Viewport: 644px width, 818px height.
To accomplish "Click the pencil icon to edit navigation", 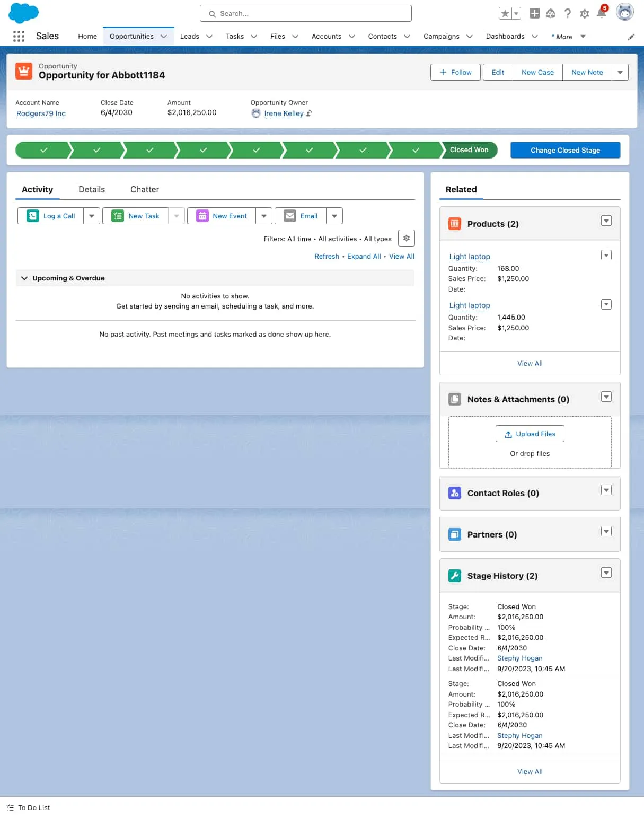I will coord(631,37).
